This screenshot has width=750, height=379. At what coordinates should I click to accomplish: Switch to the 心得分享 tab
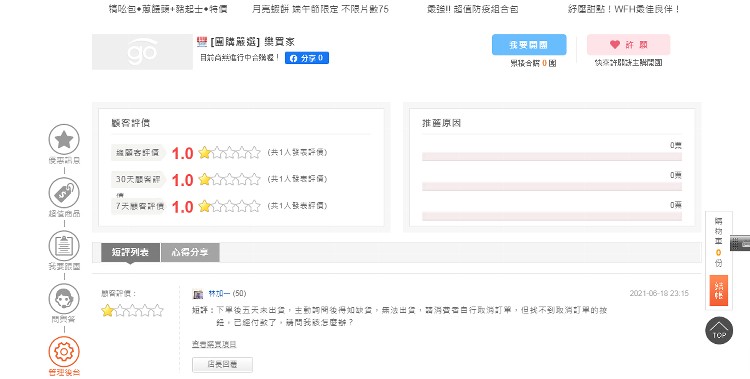(190, 252)
